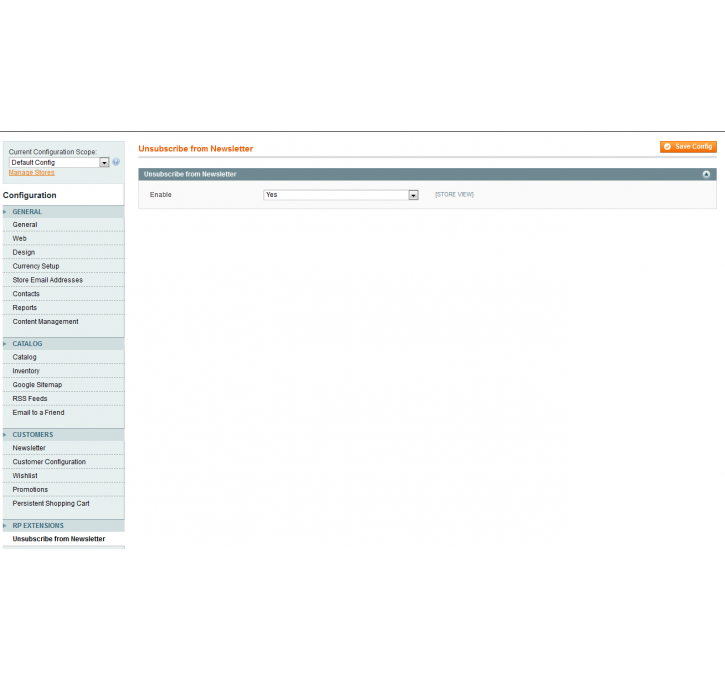Collapse the CATALOG section arrow
Screen dimensions: 725x680
click(x=5, y=344)
